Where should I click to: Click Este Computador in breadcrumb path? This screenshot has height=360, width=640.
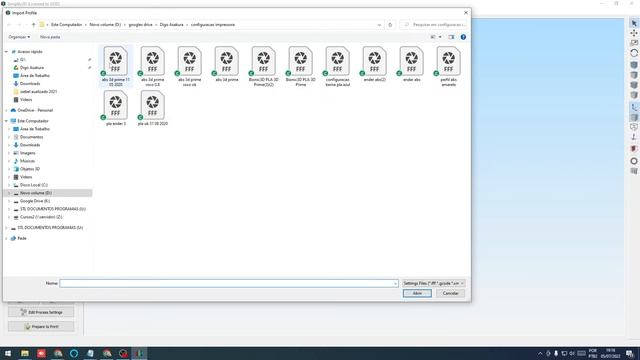tap(66, 25)
